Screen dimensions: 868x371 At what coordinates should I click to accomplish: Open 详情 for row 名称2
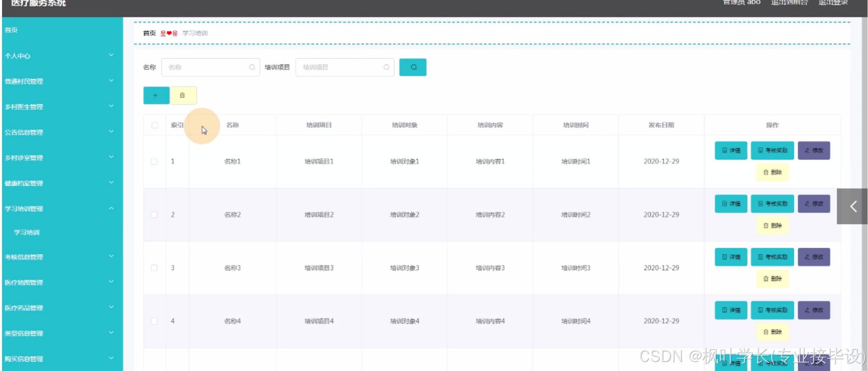[x=731, y=204]
